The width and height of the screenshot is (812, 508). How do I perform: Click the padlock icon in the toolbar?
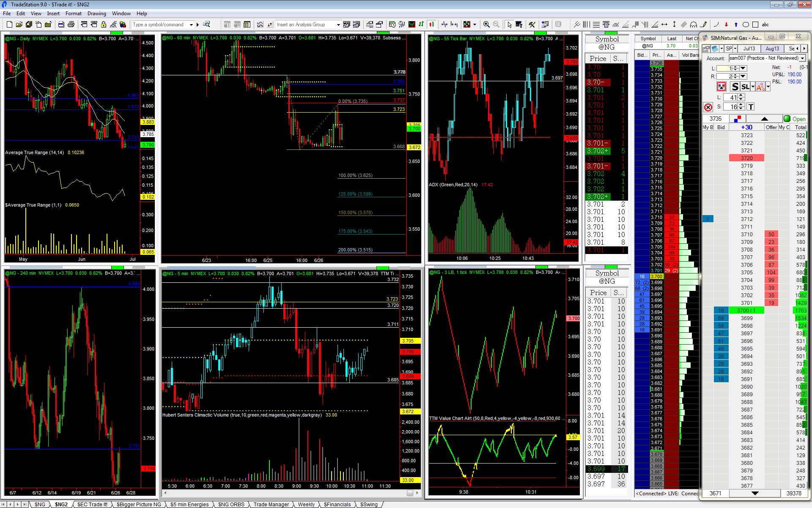103,25
